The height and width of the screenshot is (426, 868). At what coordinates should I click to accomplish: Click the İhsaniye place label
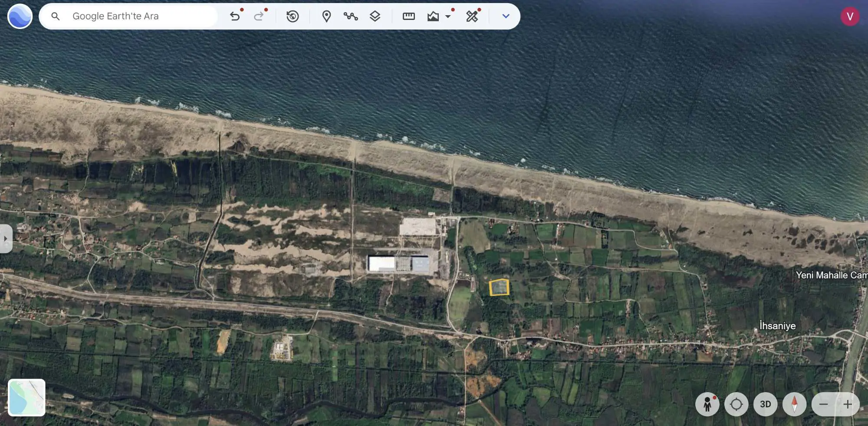777,326
